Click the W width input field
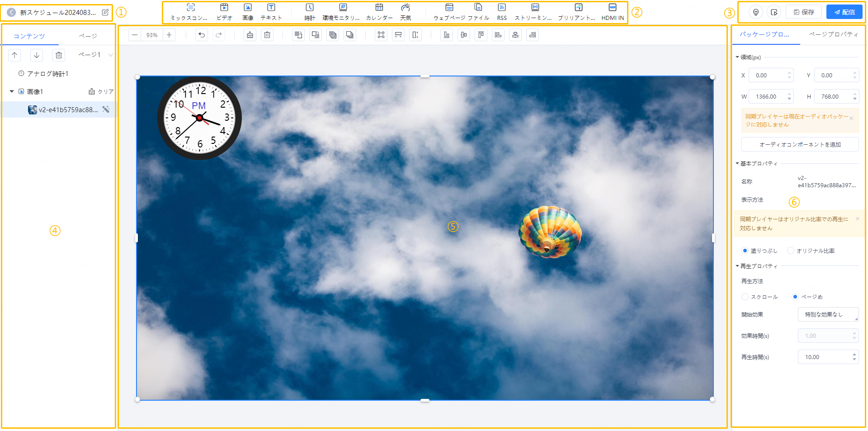Viewport: 868px width, 431px height. coord(768,97)
